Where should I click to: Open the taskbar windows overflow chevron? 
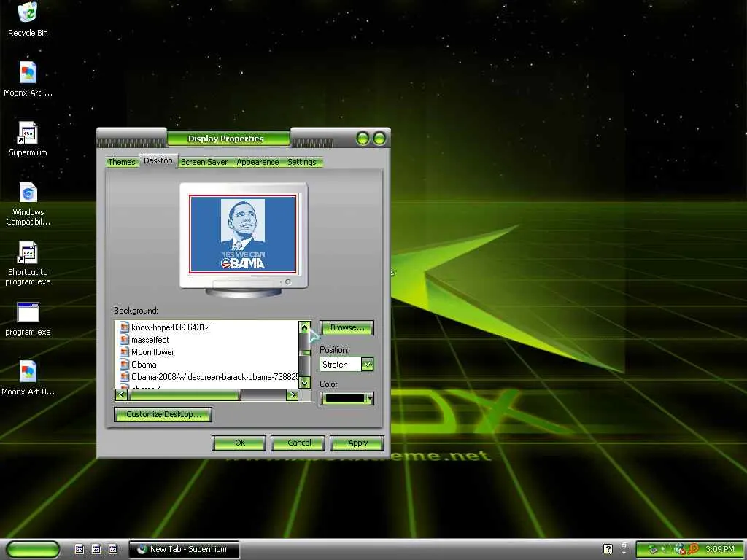[x=624, y=548]
